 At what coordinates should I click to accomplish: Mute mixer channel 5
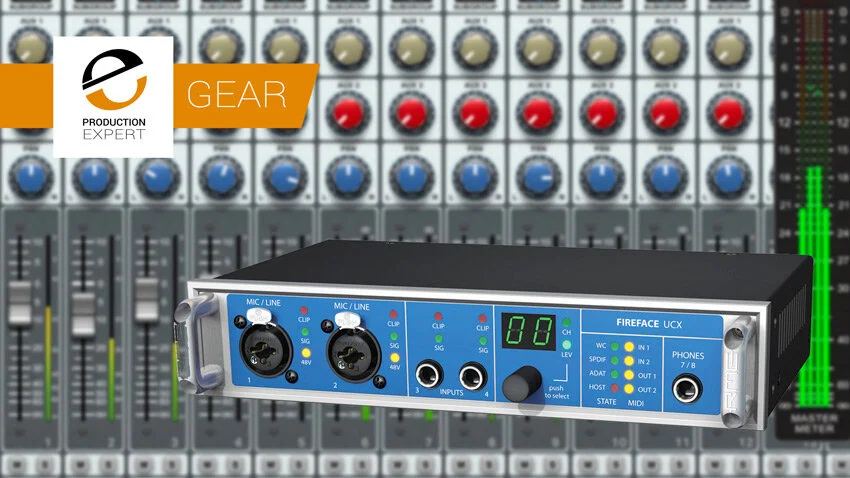(271, 464)
